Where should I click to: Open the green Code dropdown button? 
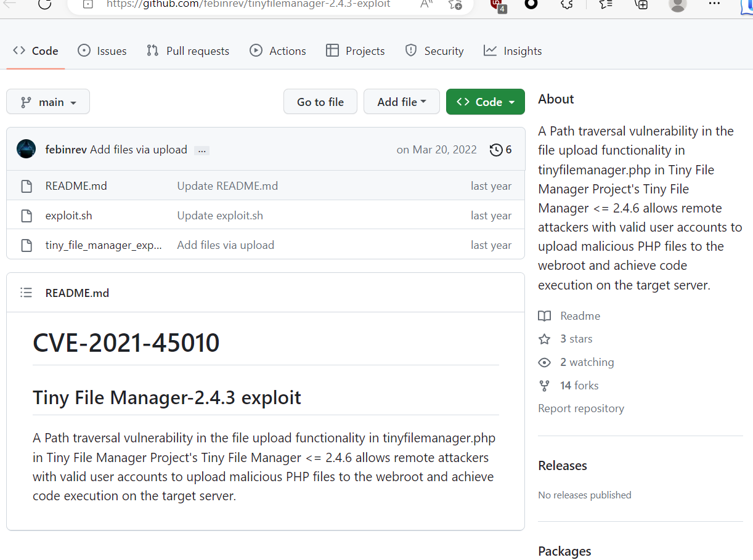click(485, 102)
